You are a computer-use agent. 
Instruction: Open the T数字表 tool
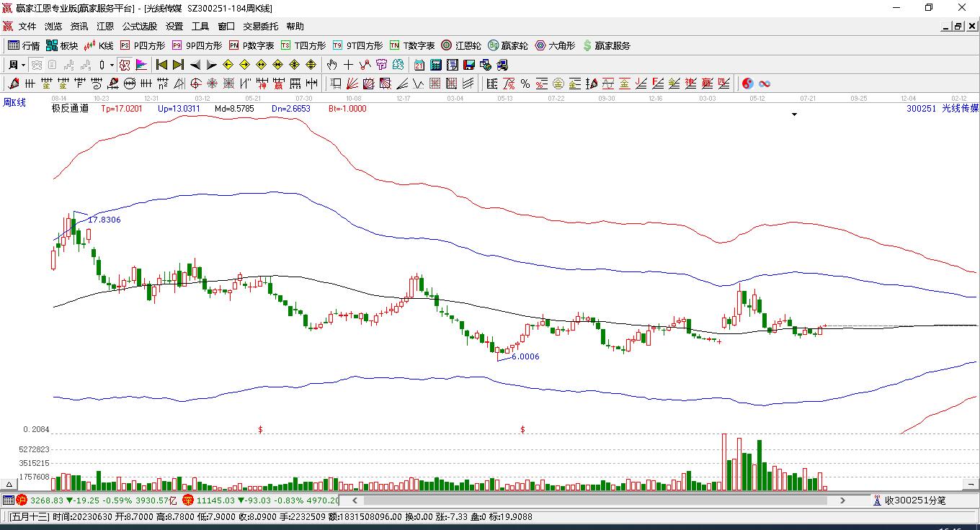412,45
